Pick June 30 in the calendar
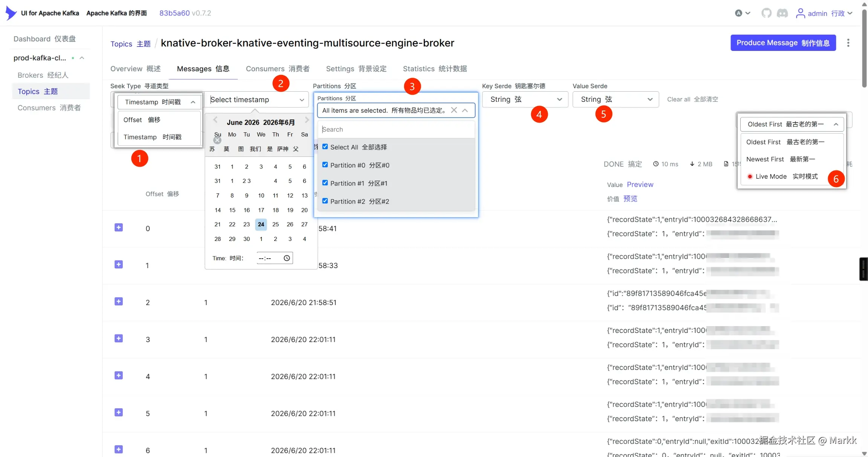The width and height of the screenshot is (868, 457). (x=246, y=239)
